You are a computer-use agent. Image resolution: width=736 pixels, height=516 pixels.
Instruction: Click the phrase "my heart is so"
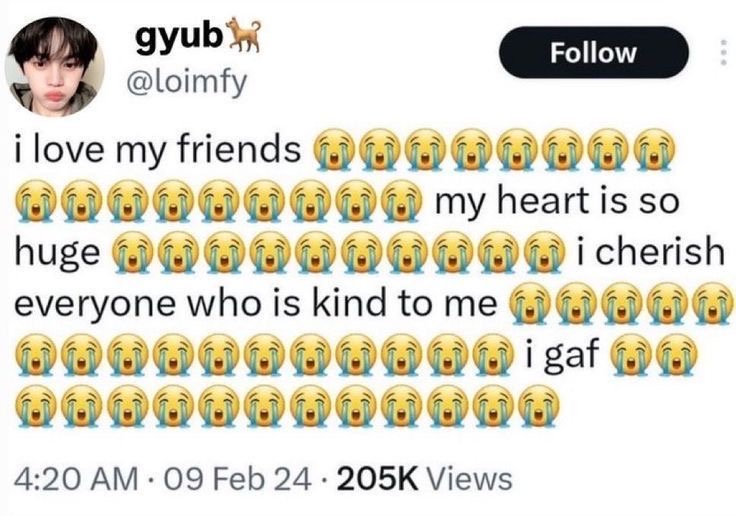pyautogui.click(x=557, y=201)
